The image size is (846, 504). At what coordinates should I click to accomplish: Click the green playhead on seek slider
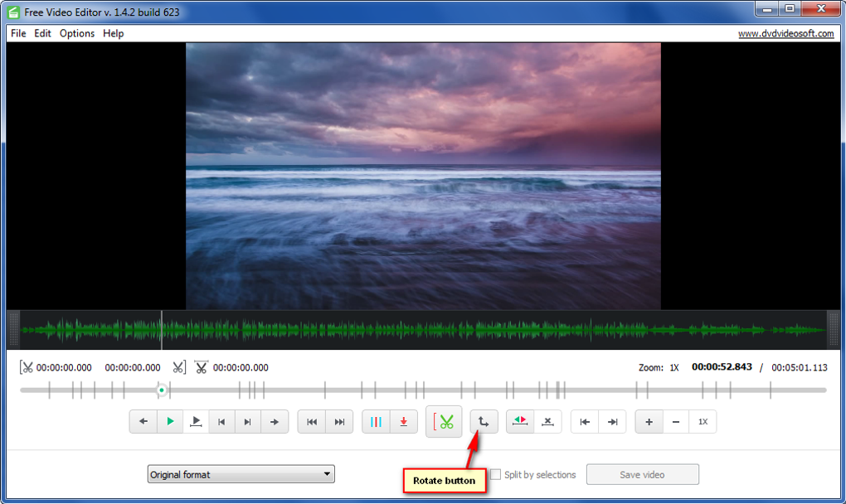[162, 390]
